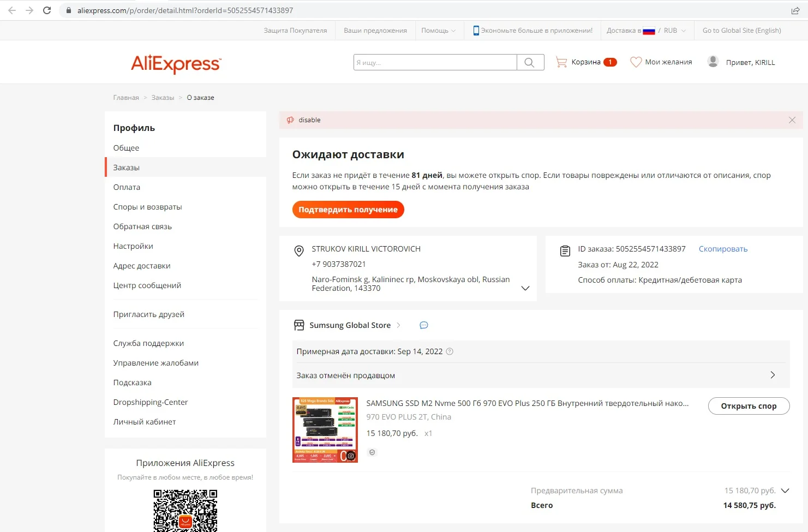Open Подсказка in the sidebar
The image size is (808, 532).
click(x=132, y=382)
